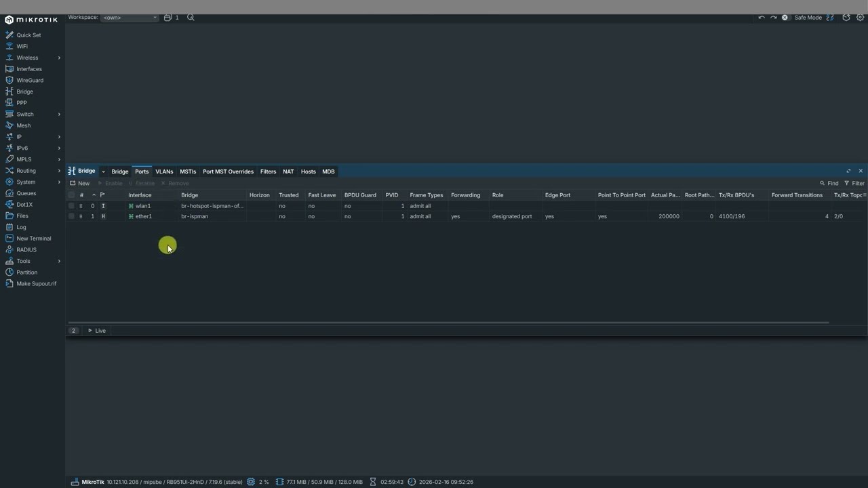This screenshot has width=868, height=488.
Task: Toggle Live updates at the table footer
Action: [x=97, y=331]
